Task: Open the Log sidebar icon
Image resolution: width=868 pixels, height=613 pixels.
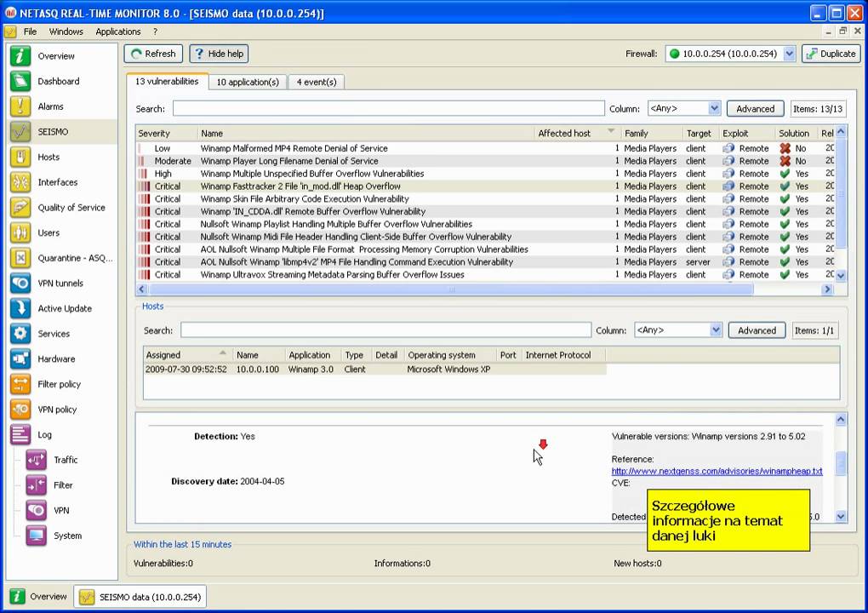Action: tap(20, 435)
